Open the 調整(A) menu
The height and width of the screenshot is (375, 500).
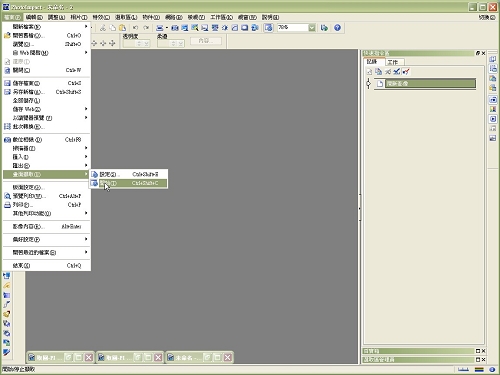56,17
